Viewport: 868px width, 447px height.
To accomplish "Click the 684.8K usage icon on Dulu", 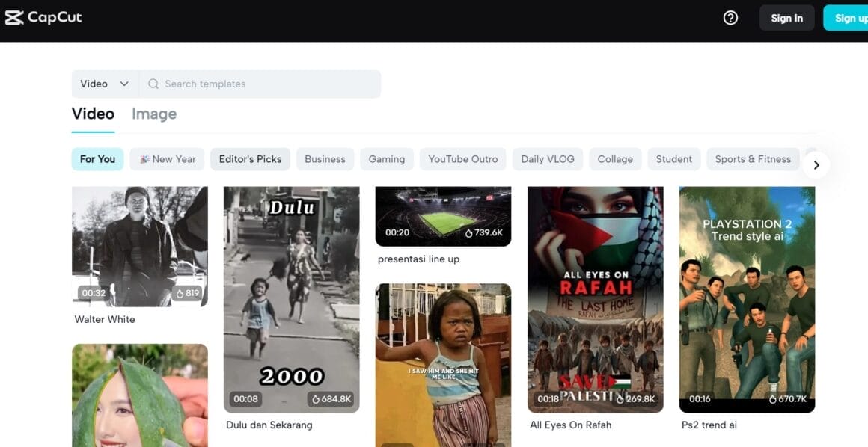I will (315, 399).
